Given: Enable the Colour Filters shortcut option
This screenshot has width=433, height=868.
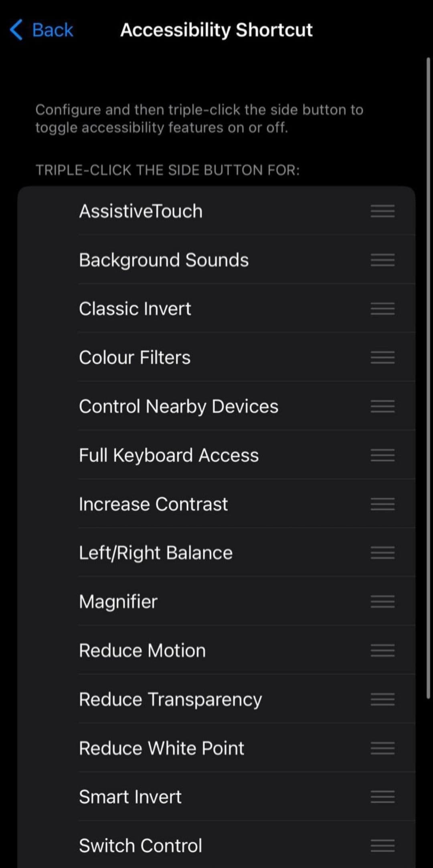Looking at the screenshot, I should (x=135, y=358).
